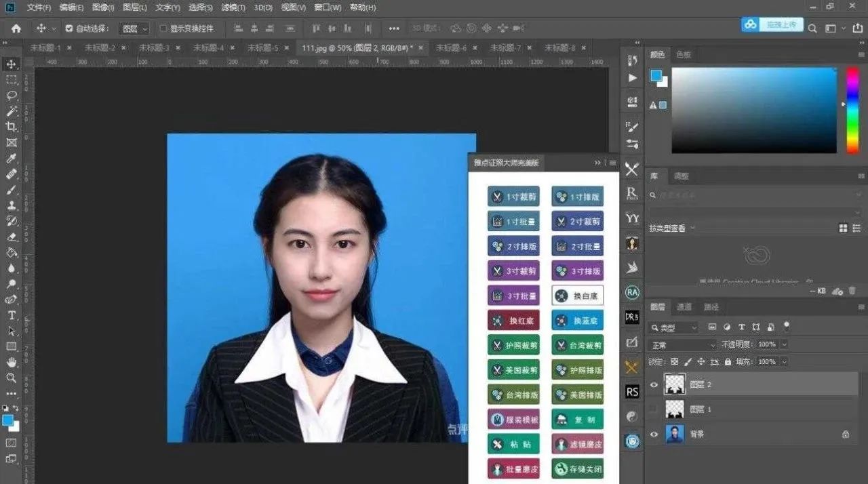Screen dimensions: 868x484
Task: Hide layer 图层 2 via eye icon
Action: click(654, 384)
